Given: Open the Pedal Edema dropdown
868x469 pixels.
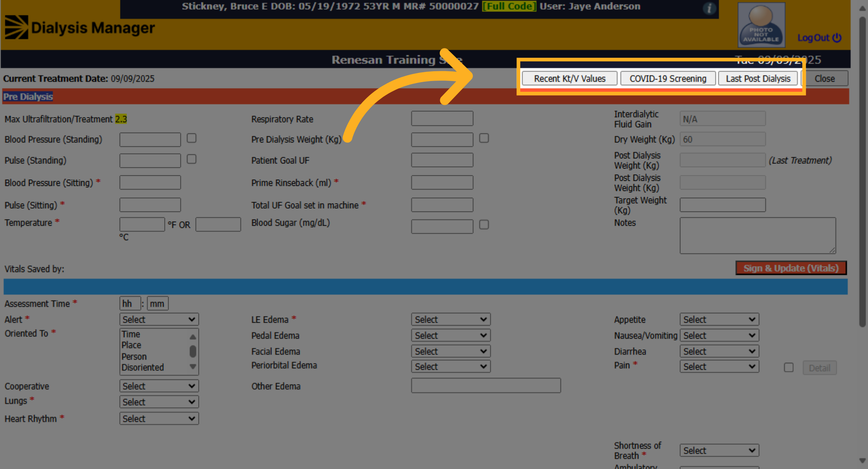Looking at the screenshot, I should (x=451, y=335).
